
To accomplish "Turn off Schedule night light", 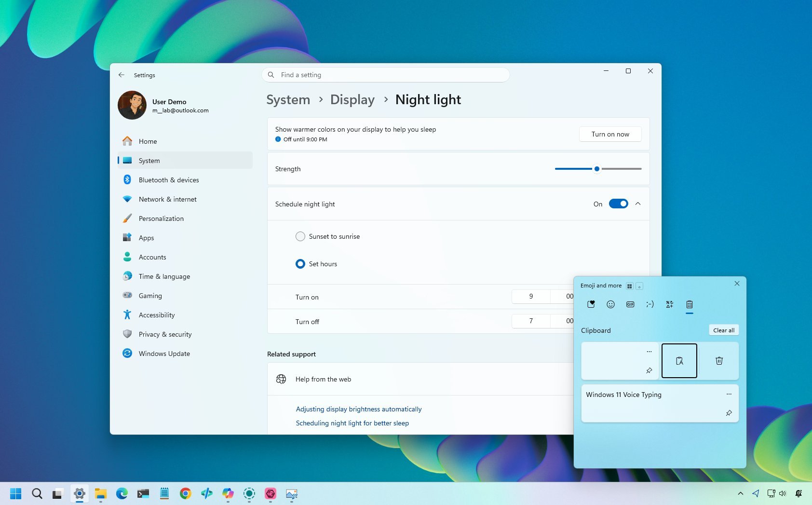I will point(618,204).
